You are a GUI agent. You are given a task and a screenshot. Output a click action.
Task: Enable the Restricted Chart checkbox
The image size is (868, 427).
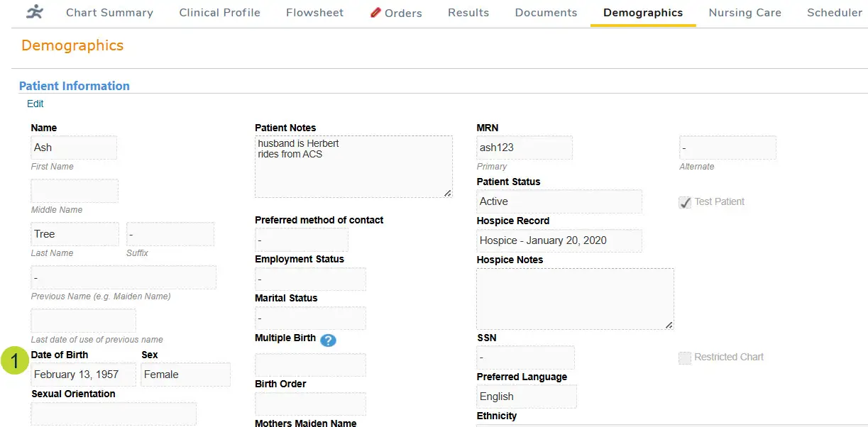pos(685,357)
